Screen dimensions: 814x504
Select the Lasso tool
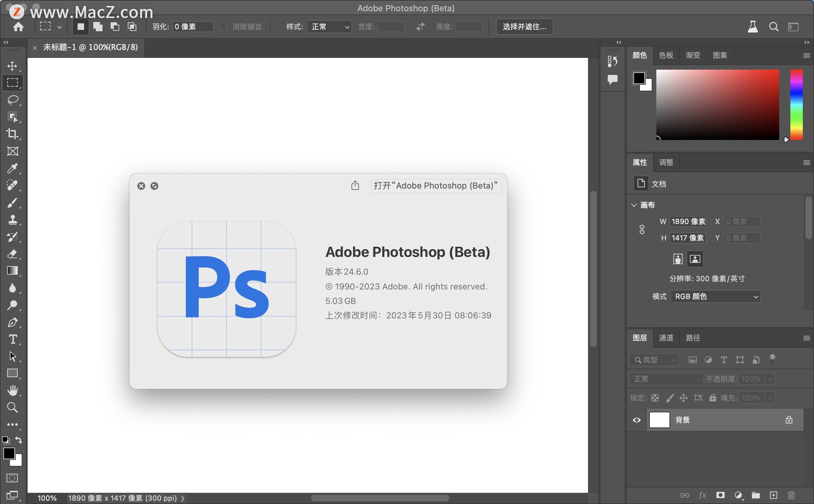(13, 100)
